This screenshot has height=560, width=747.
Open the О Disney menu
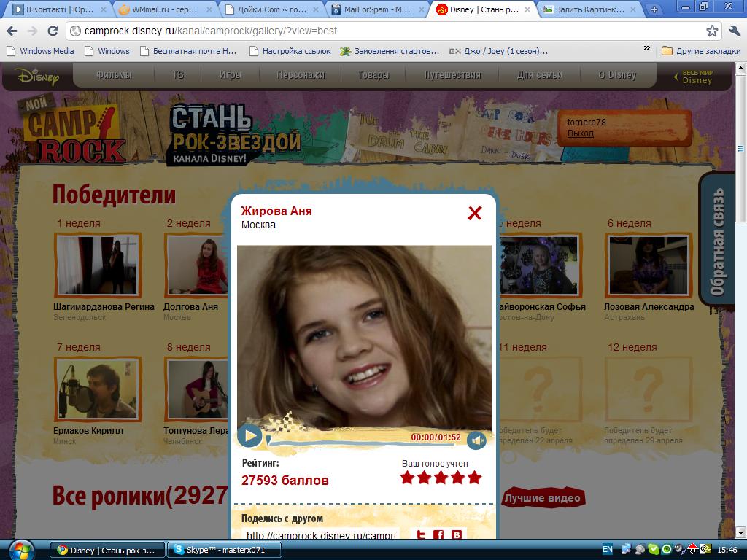617,75
